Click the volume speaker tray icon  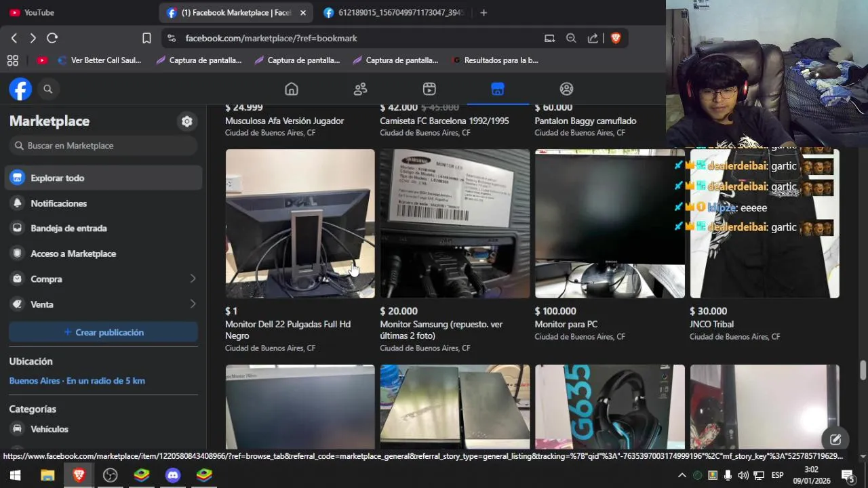coord(743,475)
